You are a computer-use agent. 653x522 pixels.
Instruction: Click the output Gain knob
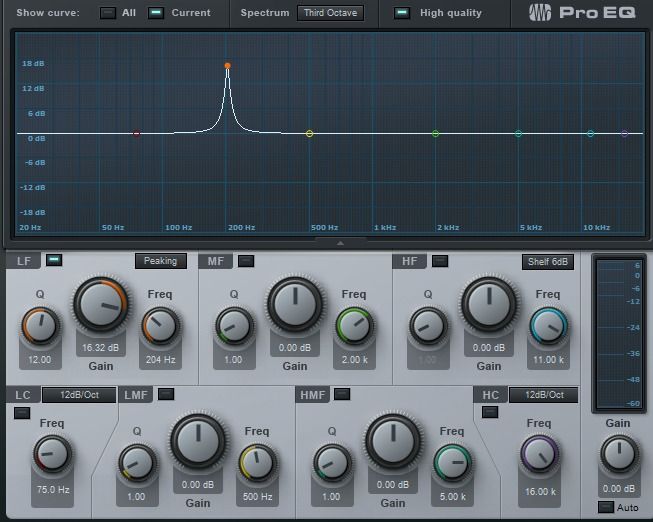coord(619,454)
